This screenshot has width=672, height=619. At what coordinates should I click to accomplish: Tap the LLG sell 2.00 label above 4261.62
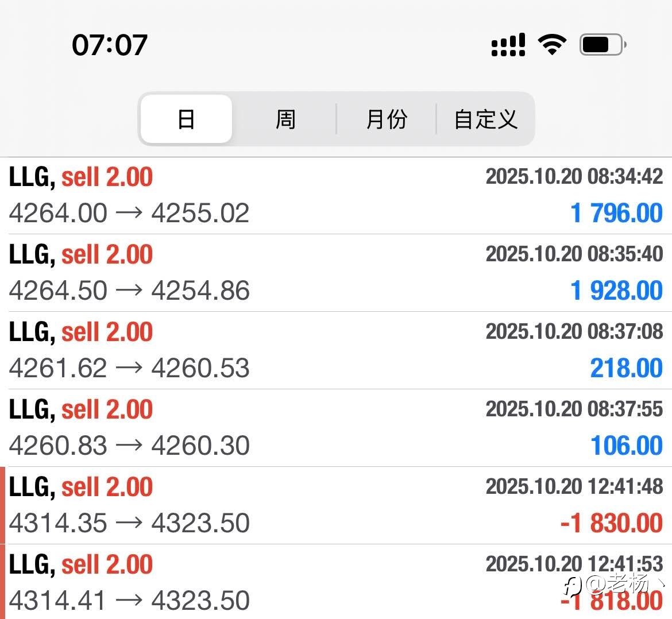tap(80, 332)
